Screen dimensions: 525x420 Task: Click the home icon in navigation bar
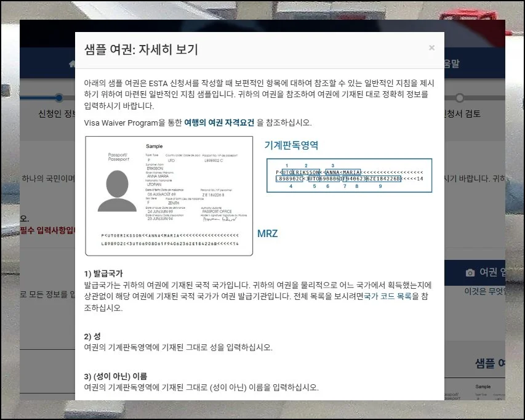pyautogui.click(x=72, y=64)
